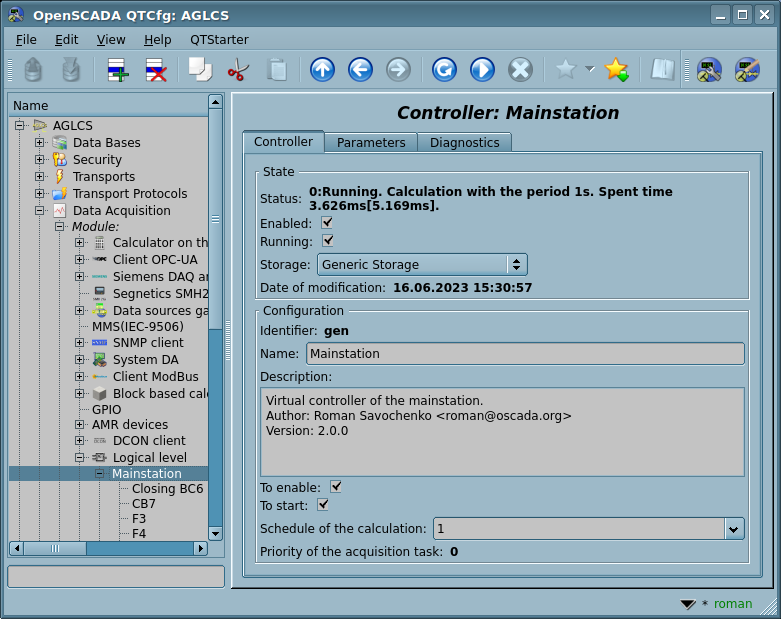
Task: Expand the Transports tree node
Action: point(40,177)
